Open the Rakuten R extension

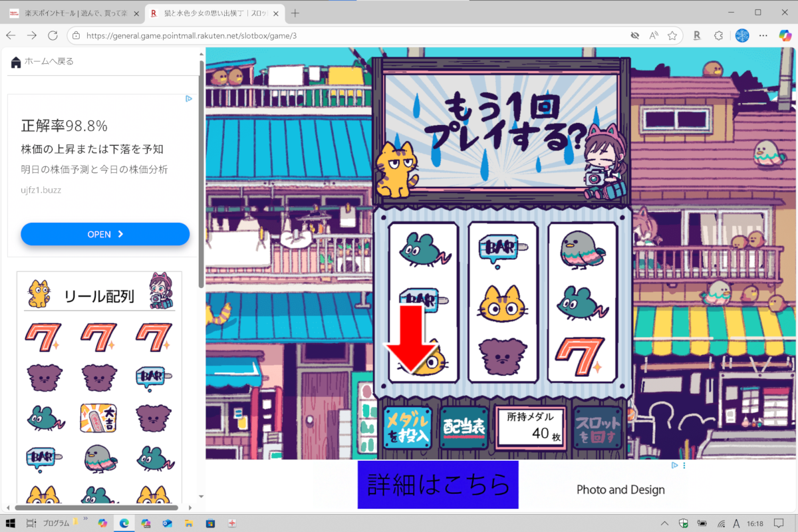pos(696,36)
